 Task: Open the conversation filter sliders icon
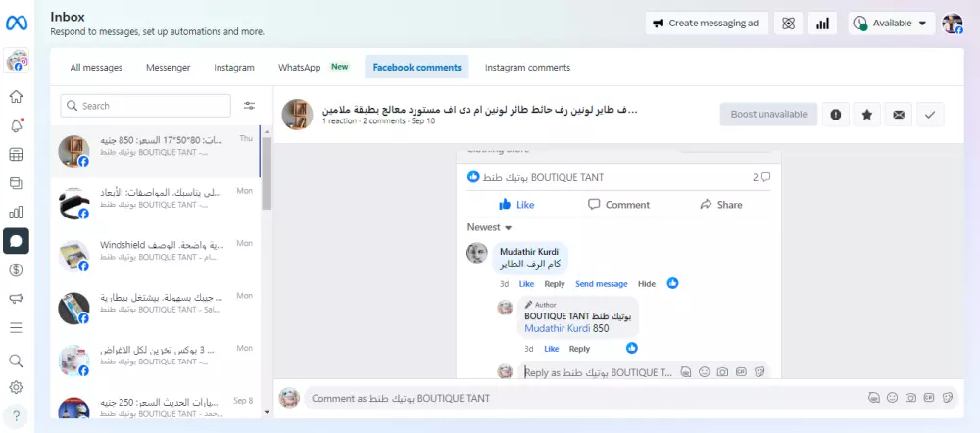tap(249, 106)
